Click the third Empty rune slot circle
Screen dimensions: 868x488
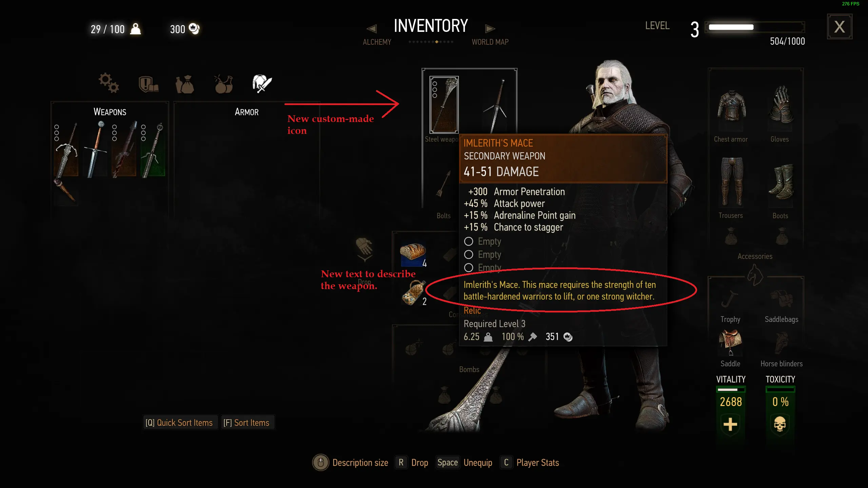(469, 268)
